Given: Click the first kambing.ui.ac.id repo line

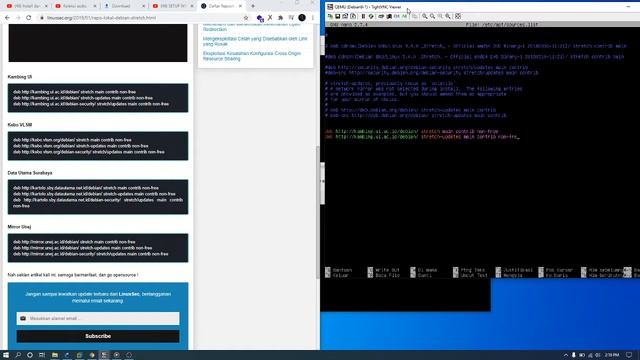Looking at the screenshot, I should (74, 92).
